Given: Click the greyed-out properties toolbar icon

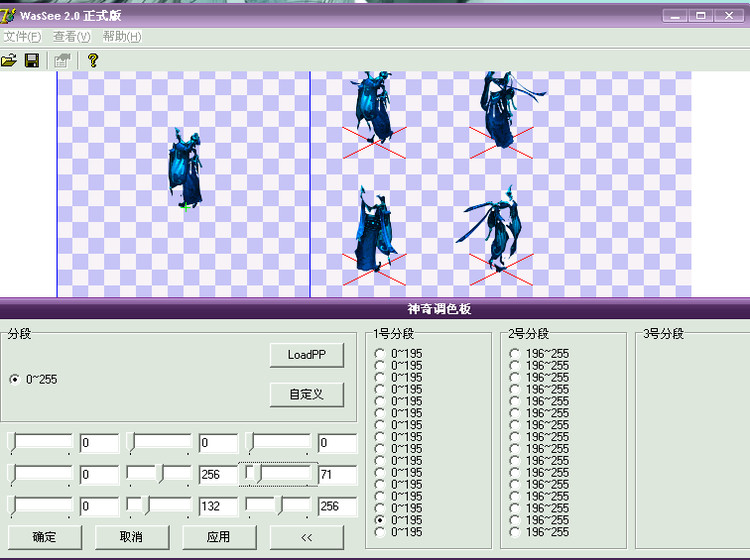Looking at the screenshot, I should [x=62, y=60].
